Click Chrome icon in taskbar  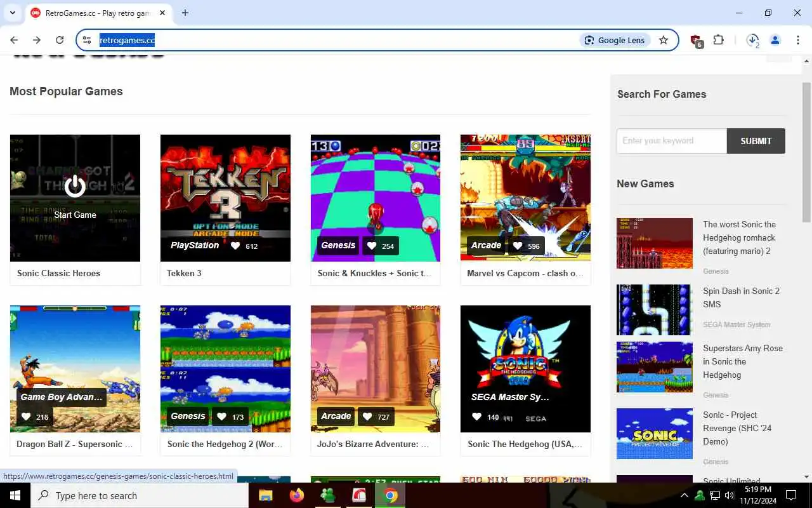coord(391,495)
